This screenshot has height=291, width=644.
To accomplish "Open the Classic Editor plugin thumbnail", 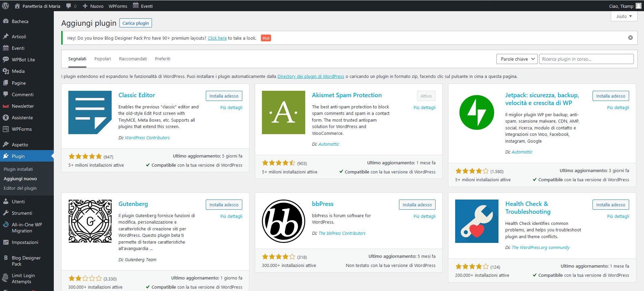I will pyautogui.click(x=90, y=112).
